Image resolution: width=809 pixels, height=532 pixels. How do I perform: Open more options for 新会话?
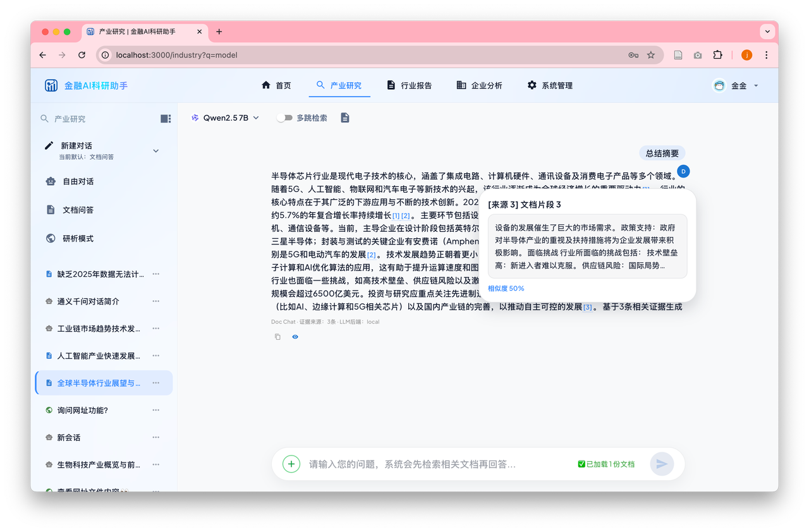click(156, 437)
